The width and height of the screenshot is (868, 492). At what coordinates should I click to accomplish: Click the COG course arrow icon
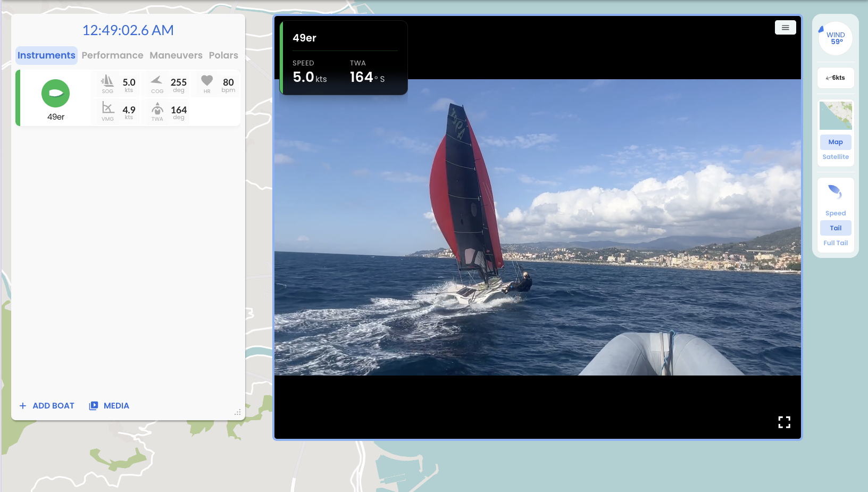156,81
